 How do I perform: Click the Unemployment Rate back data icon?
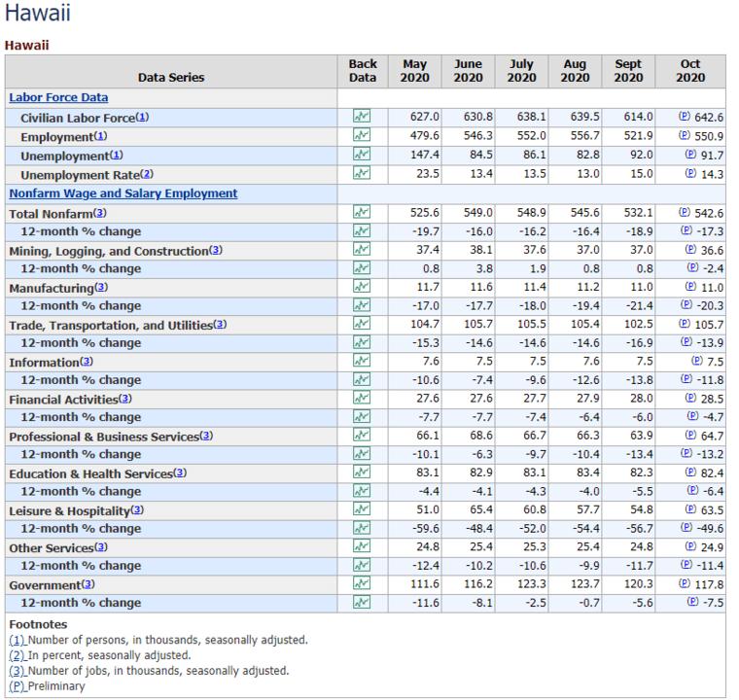coord(362,174)
